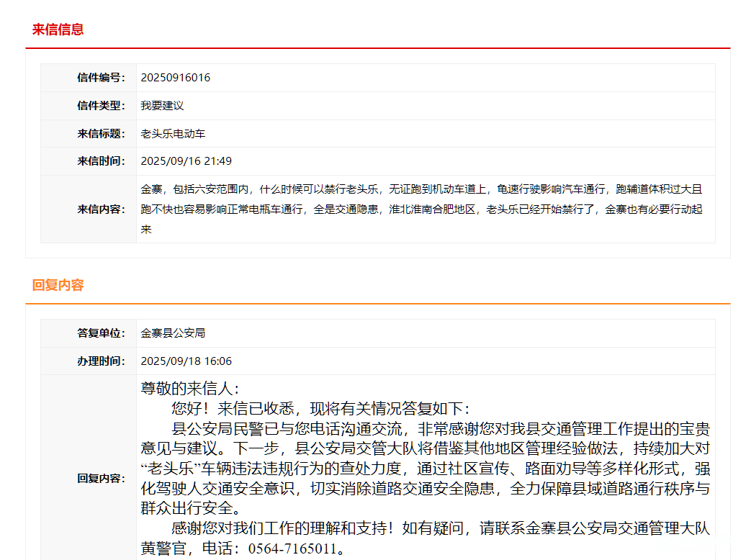The width and height of the screenshot is (746, 560).
Task: Click the 信件类型 label
Action: click(x=101, y=106)
